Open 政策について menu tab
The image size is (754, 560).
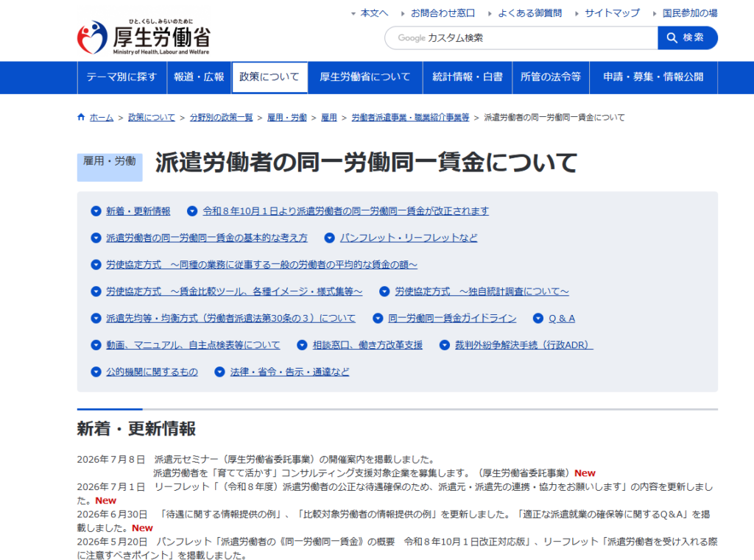click(269, 77)
